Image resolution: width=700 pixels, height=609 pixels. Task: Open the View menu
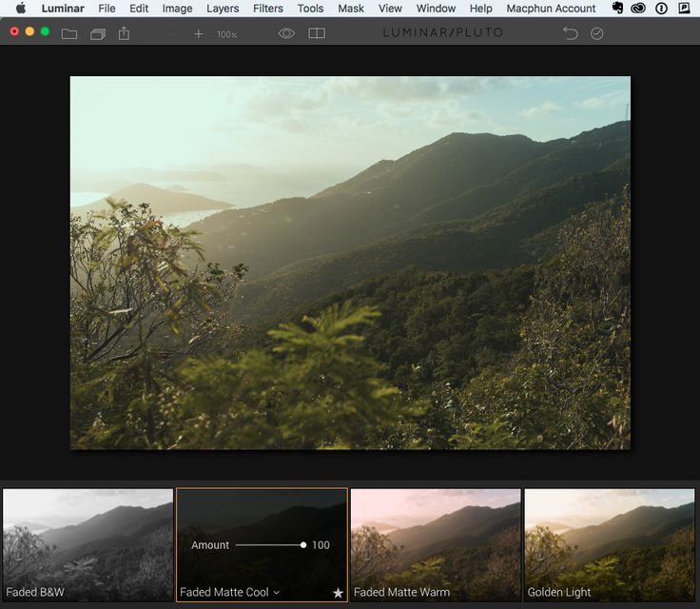pos(390,8)
